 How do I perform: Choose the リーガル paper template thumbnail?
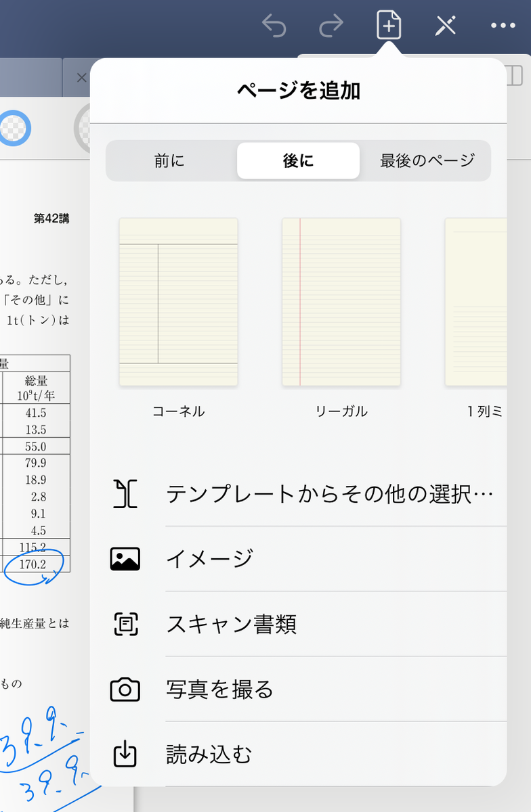click(341, 302)
